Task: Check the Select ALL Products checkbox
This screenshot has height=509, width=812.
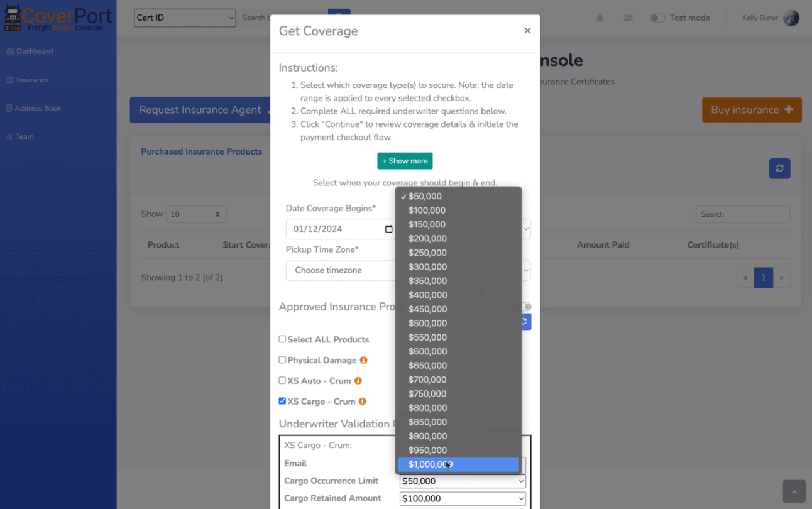Action: (x=282, y=339)
